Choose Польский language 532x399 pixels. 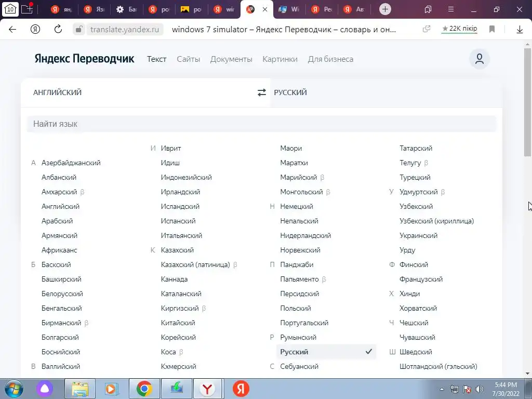[296, 309]
